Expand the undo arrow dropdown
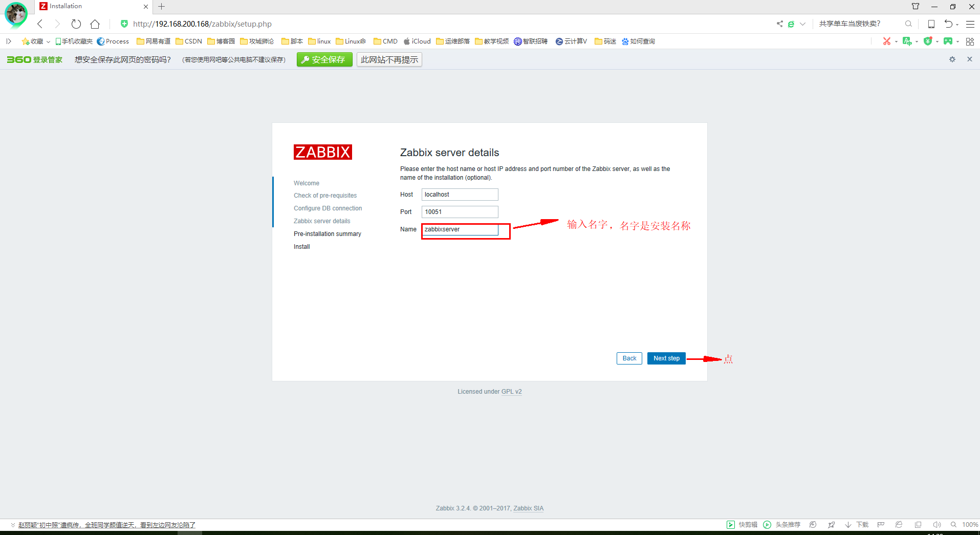Viewport: 980px width, 535px height. tap(957, 25)
